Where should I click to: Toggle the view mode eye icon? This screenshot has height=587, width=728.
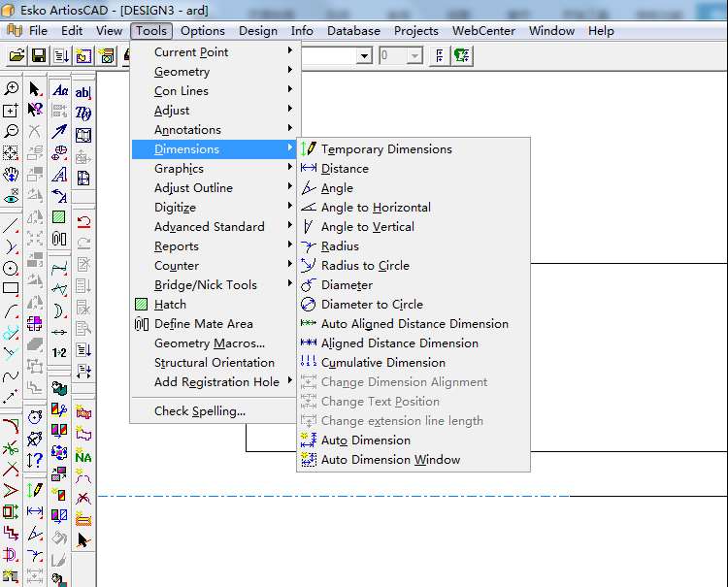[12, 196]
